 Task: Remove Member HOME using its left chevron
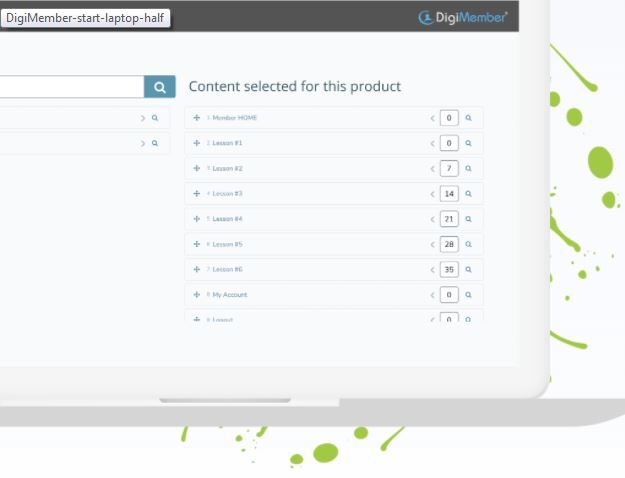pos(432,118)
